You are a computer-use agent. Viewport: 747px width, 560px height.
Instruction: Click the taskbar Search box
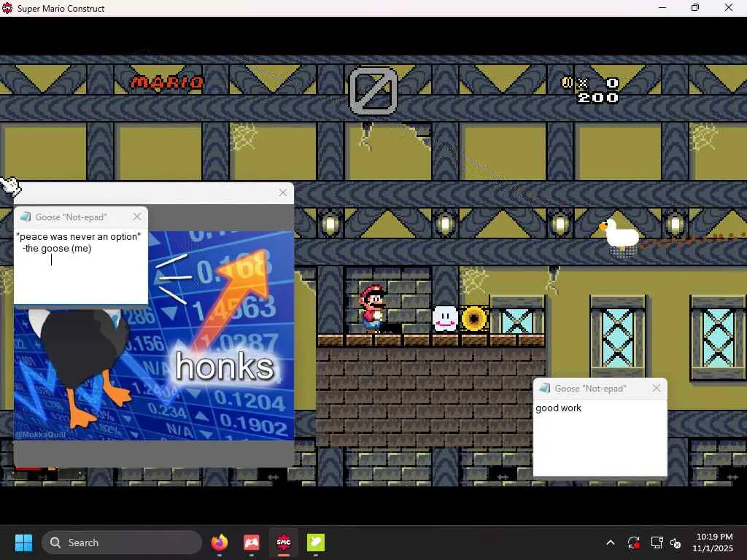[122, 542]
